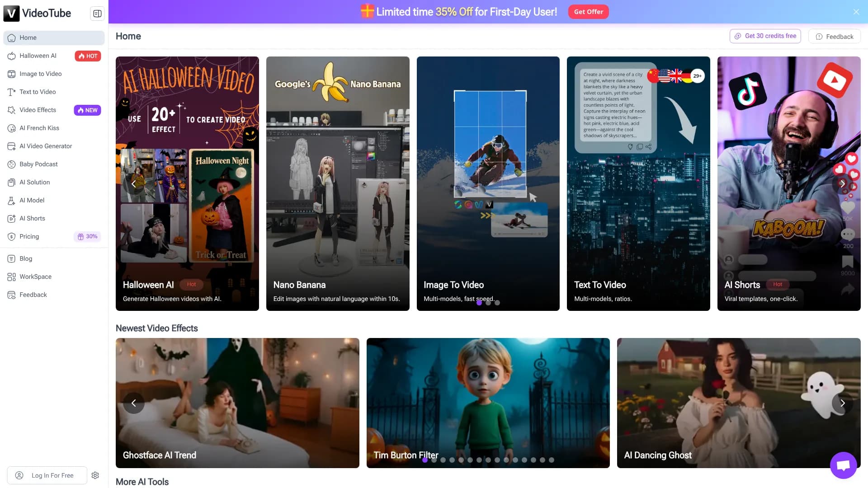This screenshot has height=488, width=868.
Task: Go to AI French Kiss tool
Action: pos(39,128)
